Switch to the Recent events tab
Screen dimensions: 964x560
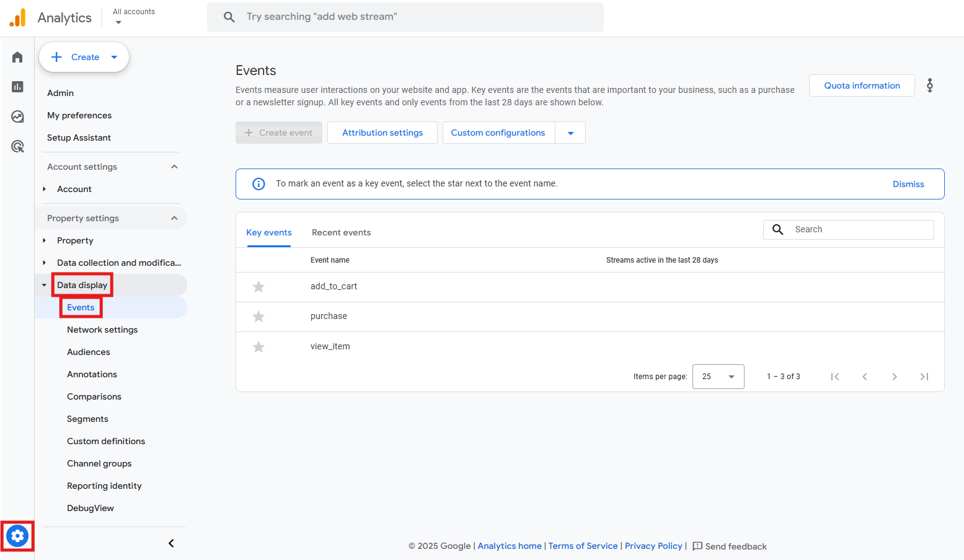[341, 232]
